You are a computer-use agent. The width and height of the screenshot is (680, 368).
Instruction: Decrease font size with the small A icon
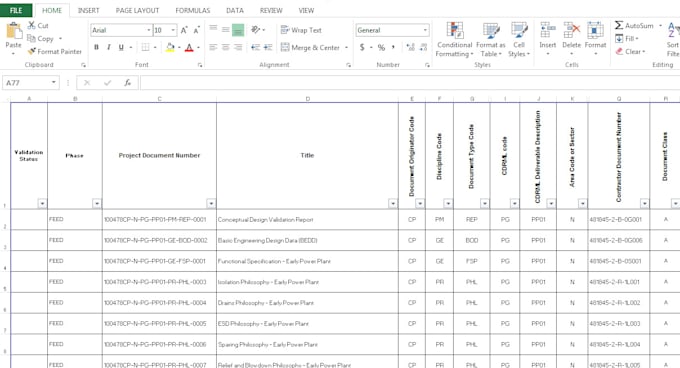(196, 30)
